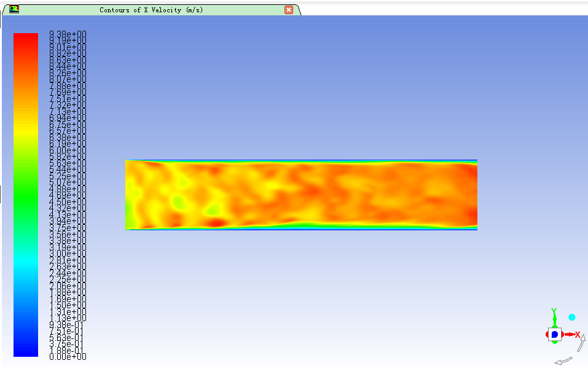This screenshot has height=366, width=588.
Task: Click the leftward curved rotate arrow
Action: (x=563, y=360)
